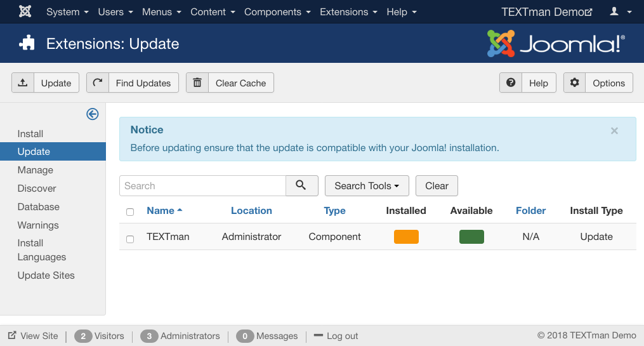Click the Update toolbar button label

56,83
